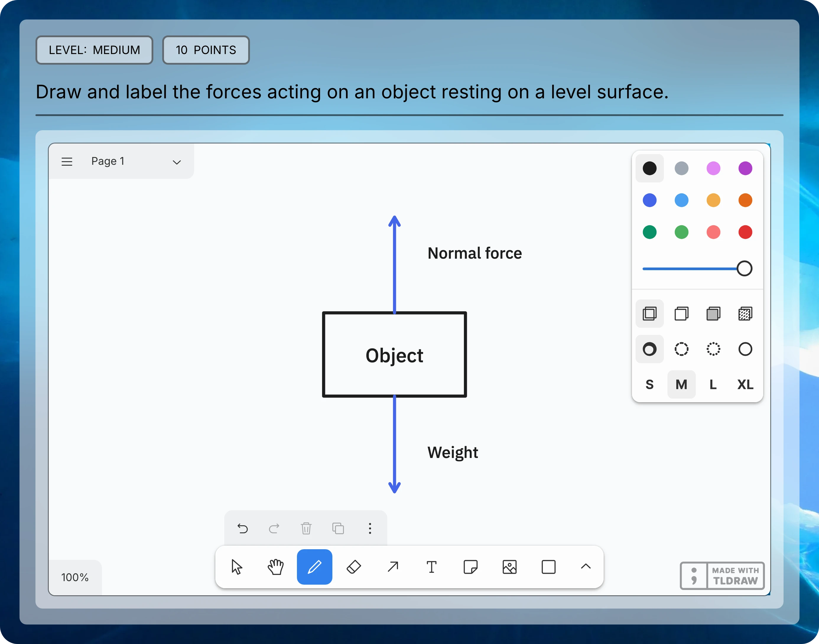The image size is (819, 644).
Task: Set dash style to solid line
Action: pyautogui.click(x=745, y=349)
